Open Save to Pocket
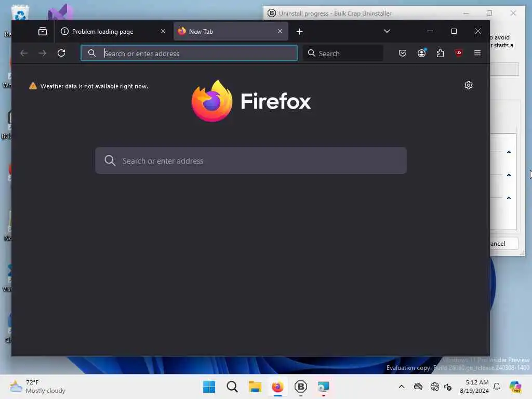The image size is (532, 399). pos(403,54)
